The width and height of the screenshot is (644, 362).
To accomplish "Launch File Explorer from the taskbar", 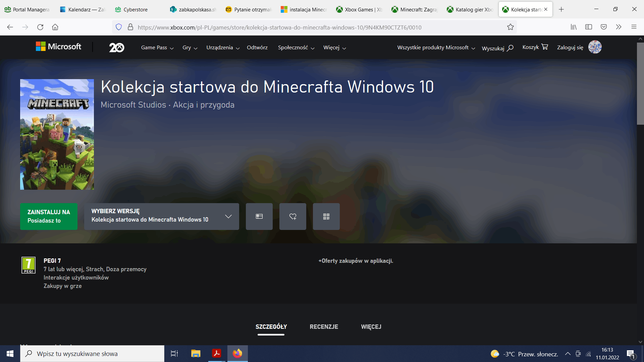I will (196, 354).
